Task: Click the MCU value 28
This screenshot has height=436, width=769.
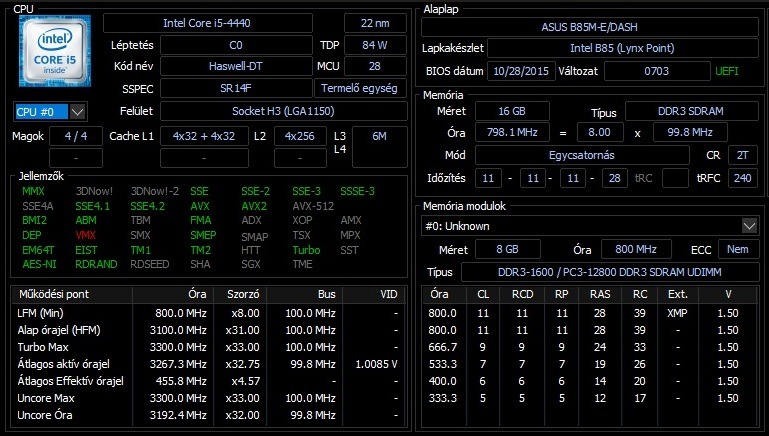Action: (375, 66)
